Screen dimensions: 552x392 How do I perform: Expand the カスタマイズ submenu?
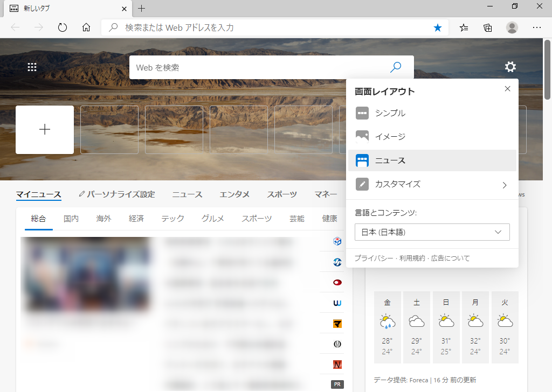click(x=432, y=184)
